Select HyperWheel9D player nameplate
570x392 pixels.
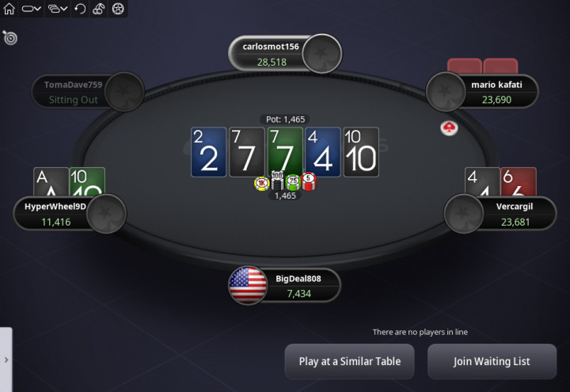pos(70,214)
